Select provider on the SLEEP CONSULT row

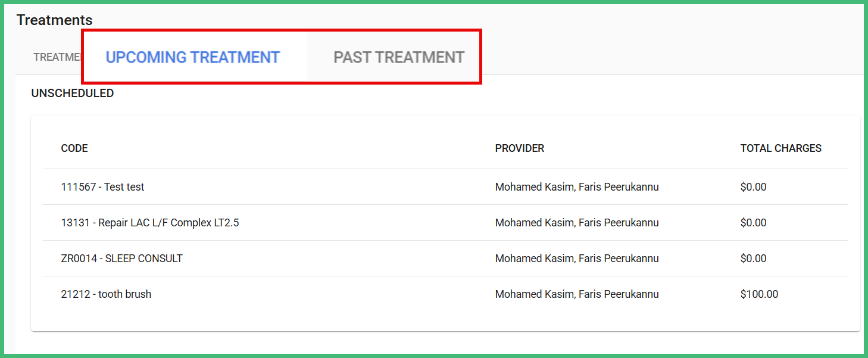[577, 258]
